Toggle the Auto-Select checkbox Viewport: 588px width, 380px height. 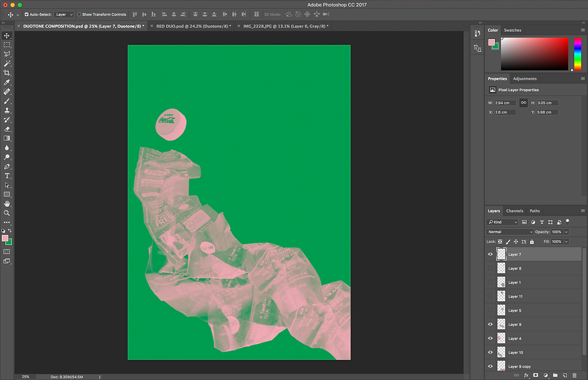point(26,14)
